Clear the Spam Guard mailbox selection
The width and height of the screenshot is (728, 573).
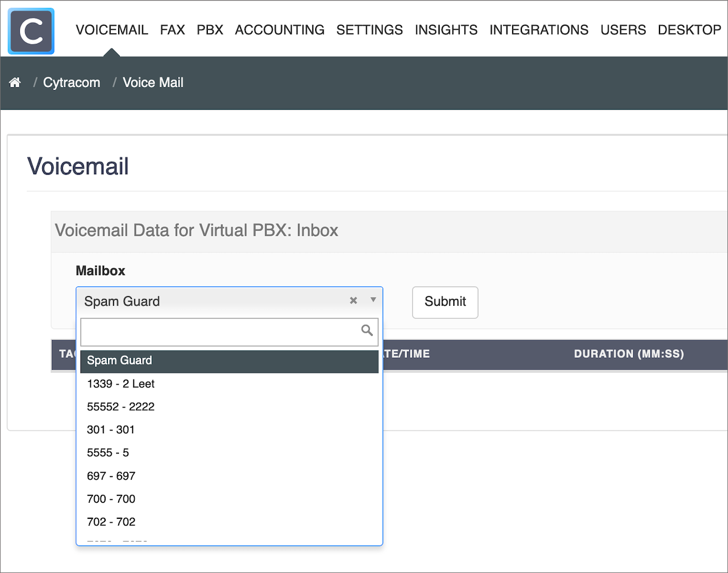[x=353, y=300]
